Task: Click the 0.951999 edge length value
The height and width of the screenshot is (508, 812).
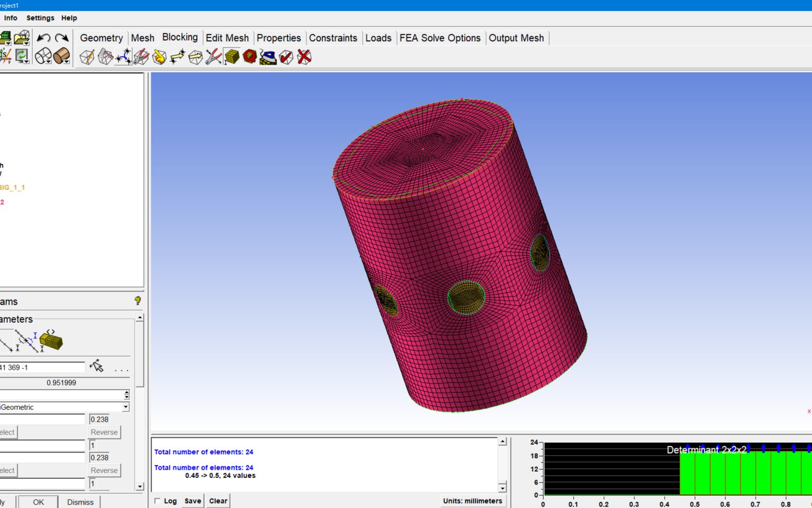Action: [61, 383]
